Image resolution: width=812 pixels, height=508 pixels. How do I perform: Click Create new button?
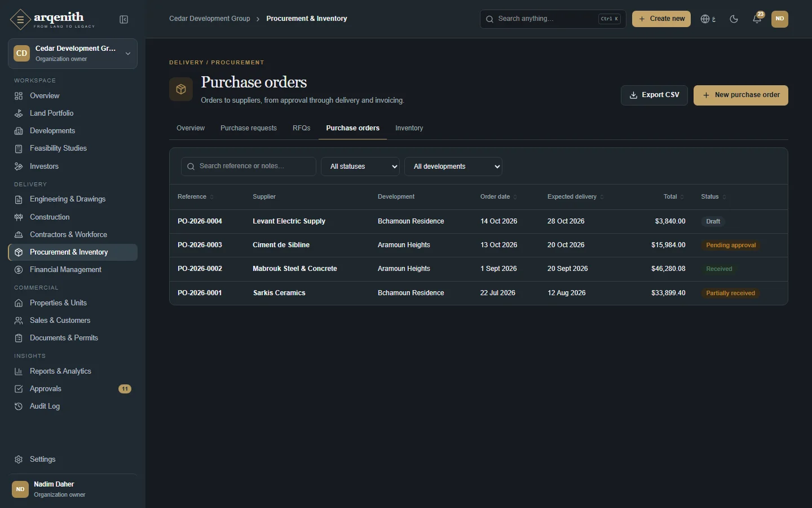pos(661,19)
